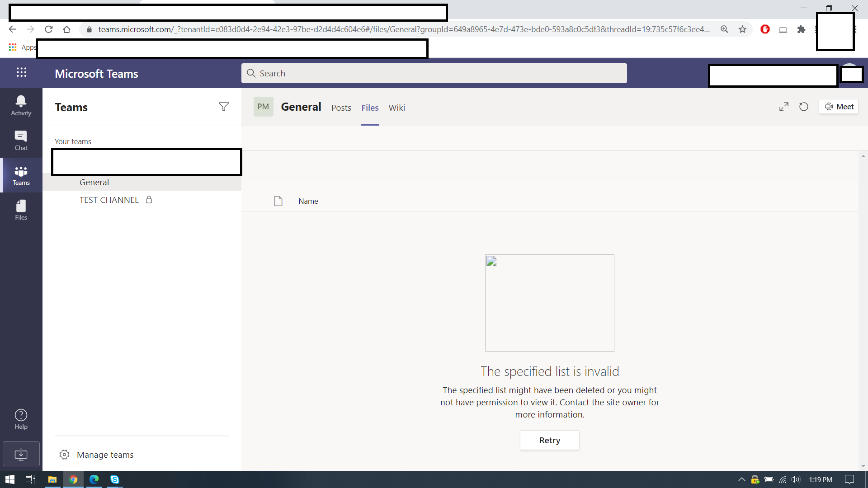The height and width of the screenshot is (488, 868).
Task: Open the Files icon in left rail
Action: (21, 210)
